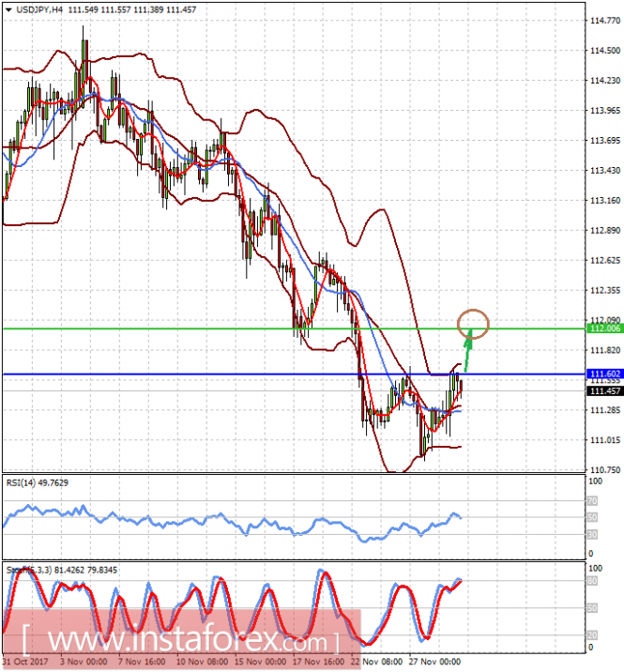Open the www.instaforex.com watermark link
This screenshot has width=624, height=672.
[176, 641]
